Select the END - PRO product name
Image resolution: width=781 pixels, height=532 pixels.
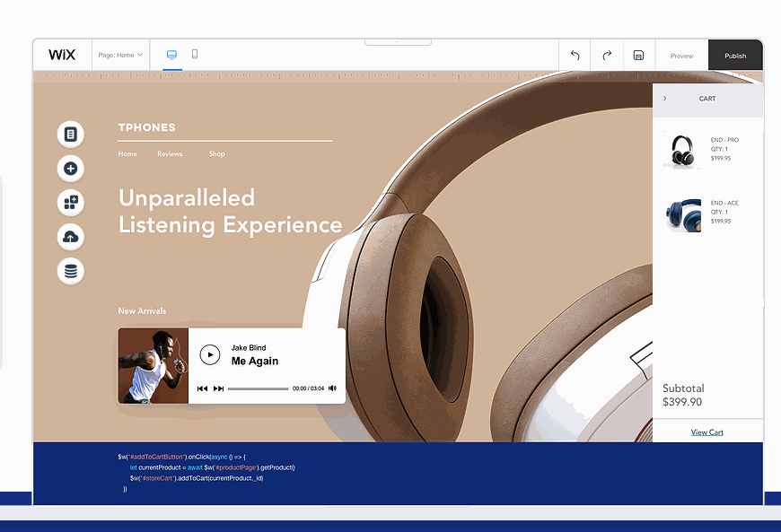click(724, 140)
